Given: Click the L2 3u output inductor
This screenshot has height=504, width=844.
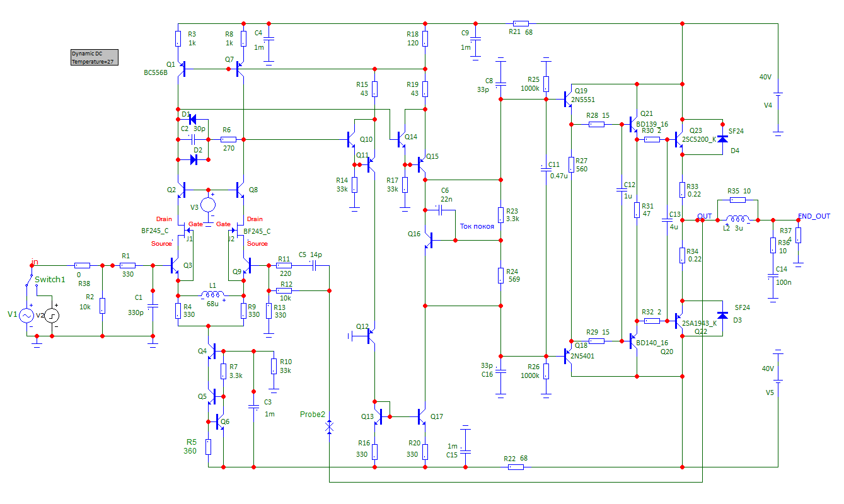Looking at the screenshot, I should pos(739,220).
